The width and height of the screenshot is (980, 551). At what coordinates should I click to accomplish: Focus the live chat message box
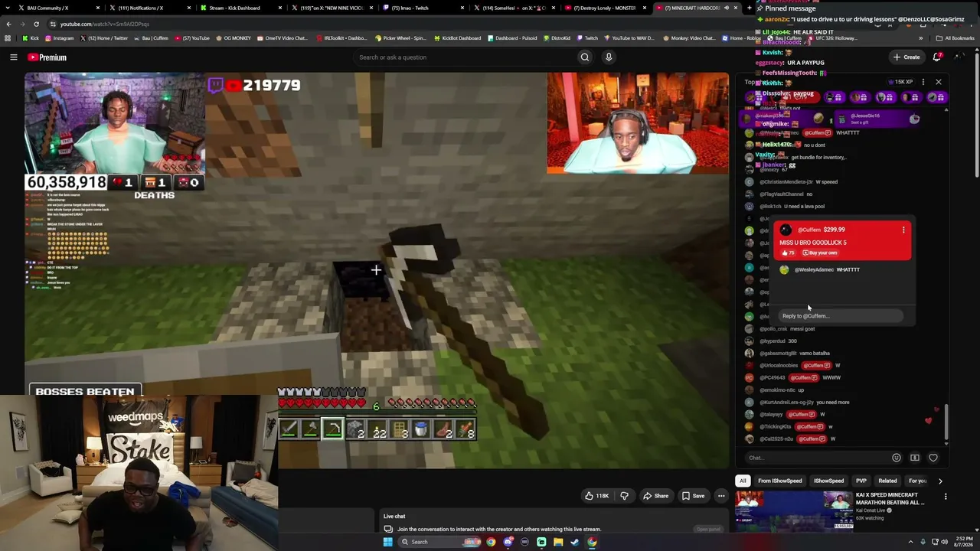pos(815,458)
